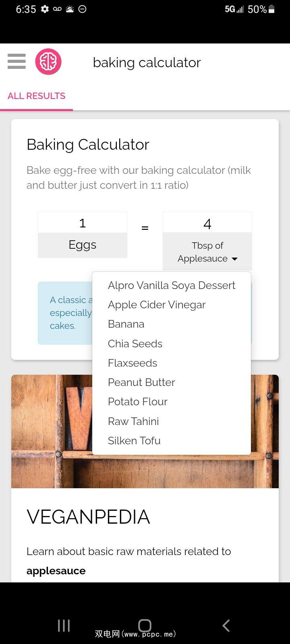
Task: Tap the Android back navigation arrow
Action: [226, 625]
